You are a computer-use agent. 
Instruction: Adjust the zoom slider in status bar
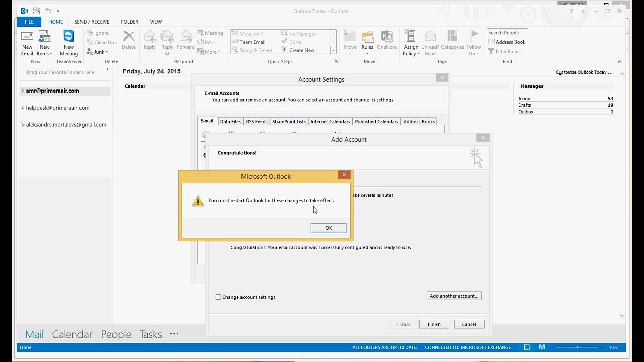(x=578, y=347)
